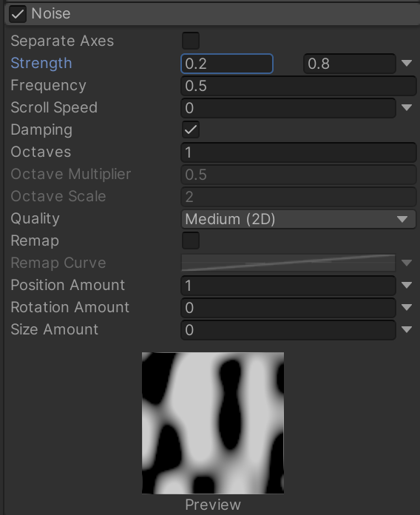420x515 pixels.
Task: Open the Scroll Speed mode dropdown arrow
Action: 407,107
